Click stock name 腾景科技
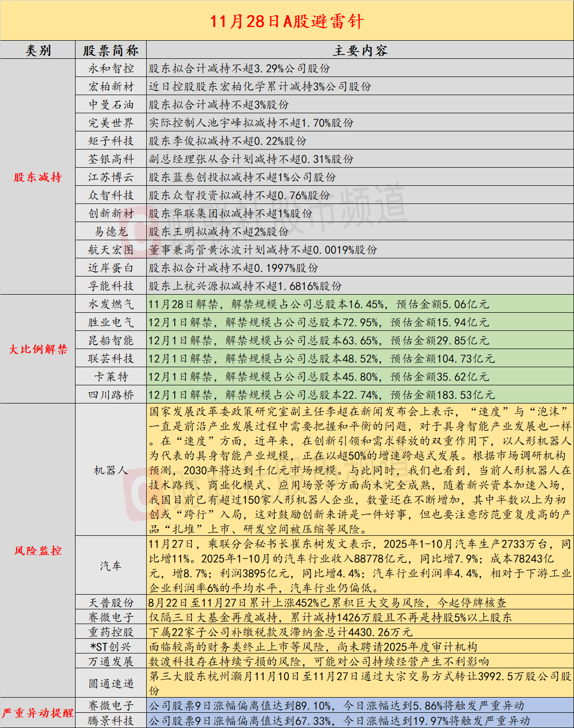The height and width of the screenshot is (728, 574). click(111, 721)
